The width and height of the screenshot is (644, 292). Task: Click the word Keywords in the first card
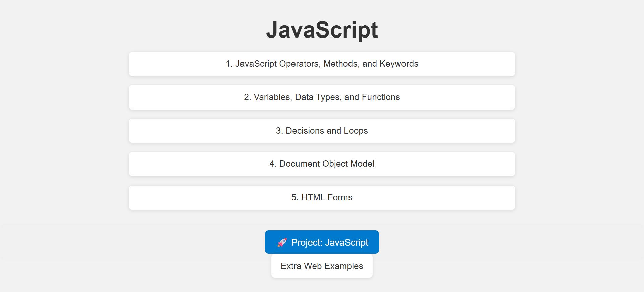(x=399, y=64)
